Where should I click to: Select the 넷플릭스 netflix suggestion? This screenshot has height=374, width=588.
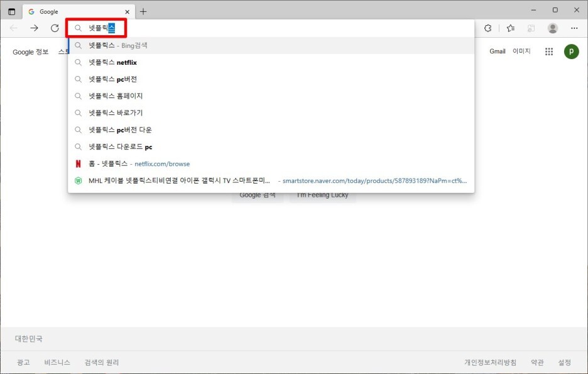tap(271, 62)
